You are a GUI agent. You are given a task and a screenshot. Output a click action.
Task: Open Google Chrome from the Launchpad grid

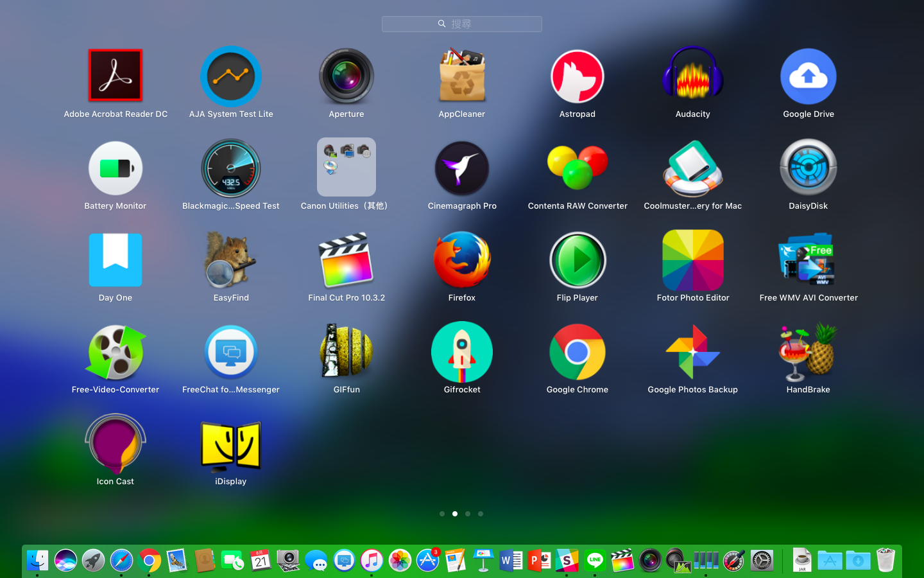(x=577, y=352)
